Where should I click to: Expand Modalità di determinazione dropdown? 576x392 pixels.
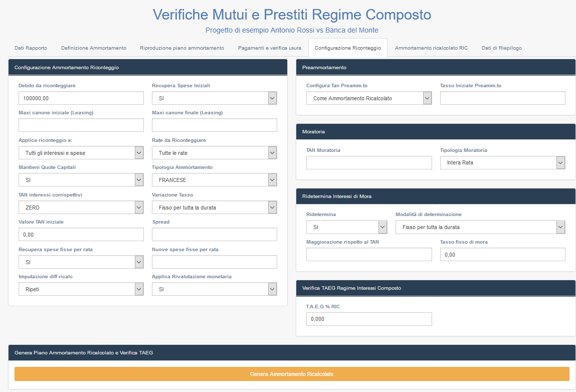pyautogui.click(x=480, y=227)
